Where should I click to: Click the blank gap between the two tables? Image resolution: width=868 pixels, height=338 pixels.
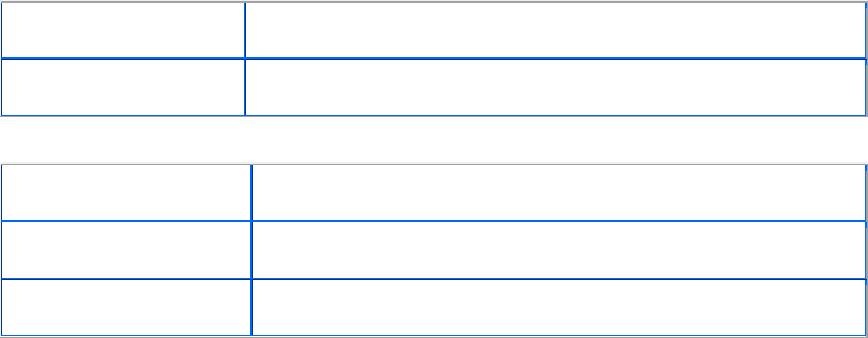pyautogui.click(x=434, y=140)
